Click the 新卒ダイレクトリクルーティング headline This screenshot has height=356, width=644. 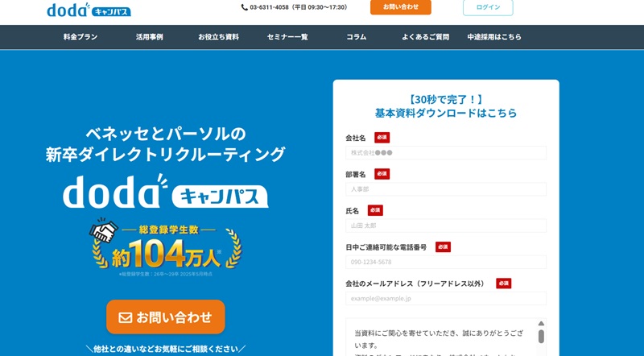pos(166,155)
